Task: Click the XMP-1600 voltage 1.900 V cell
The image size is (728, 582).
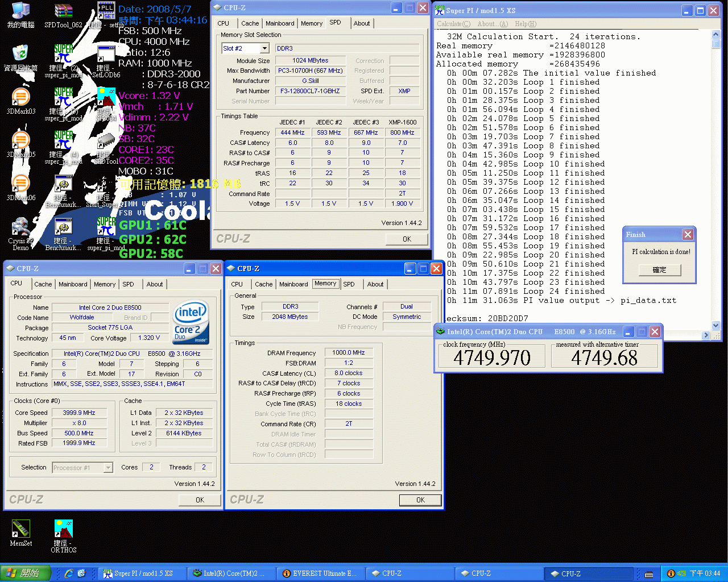Action: tap(402, 203)
